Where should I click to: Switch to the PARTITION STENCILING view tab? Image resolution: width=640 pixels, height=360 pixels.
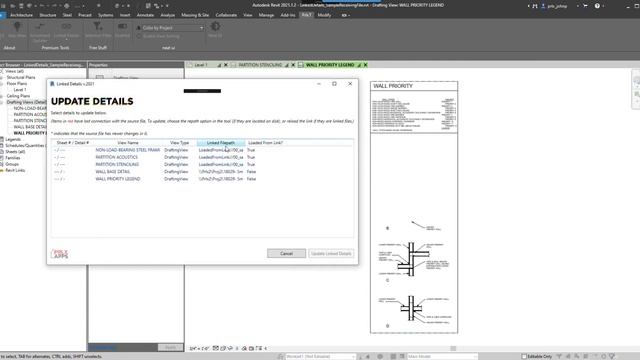tap(260, 65)
